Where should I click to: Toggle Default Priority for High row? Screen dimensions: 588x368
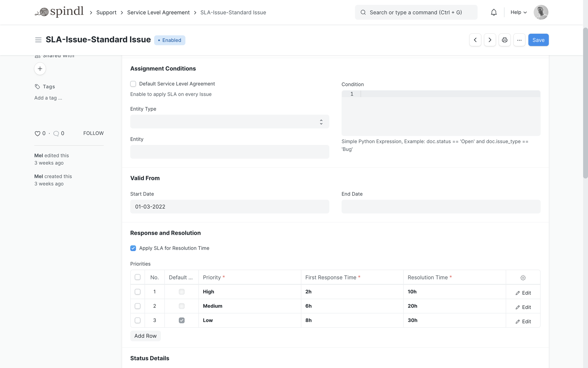pos(182,292)
